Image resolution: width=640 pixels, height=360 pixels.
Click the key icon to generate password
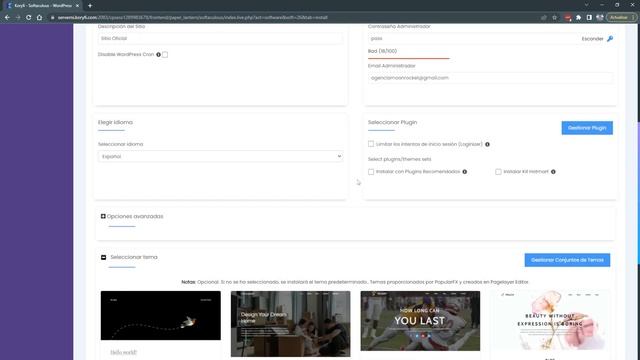tap(610, 39)
